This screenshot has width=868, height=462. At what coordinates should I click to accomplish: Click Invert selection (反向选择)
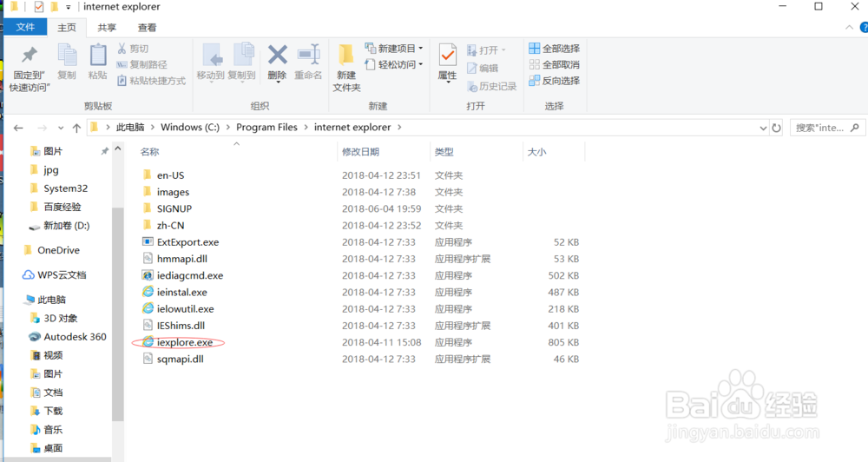pos(554,80)
